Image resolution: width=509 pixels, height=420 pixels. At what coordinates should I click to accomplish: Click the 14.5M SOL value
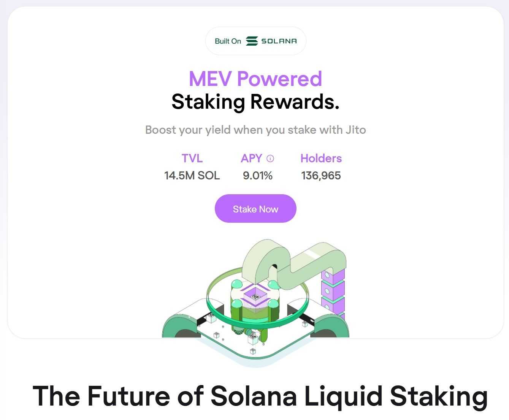point(192,176)
